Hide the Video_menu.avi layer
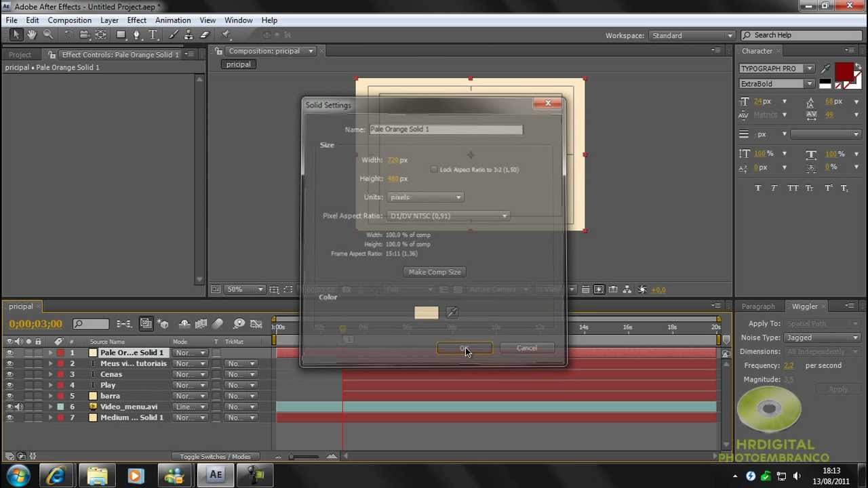Viewport: 868px width, 488px height. click(9, 407)
